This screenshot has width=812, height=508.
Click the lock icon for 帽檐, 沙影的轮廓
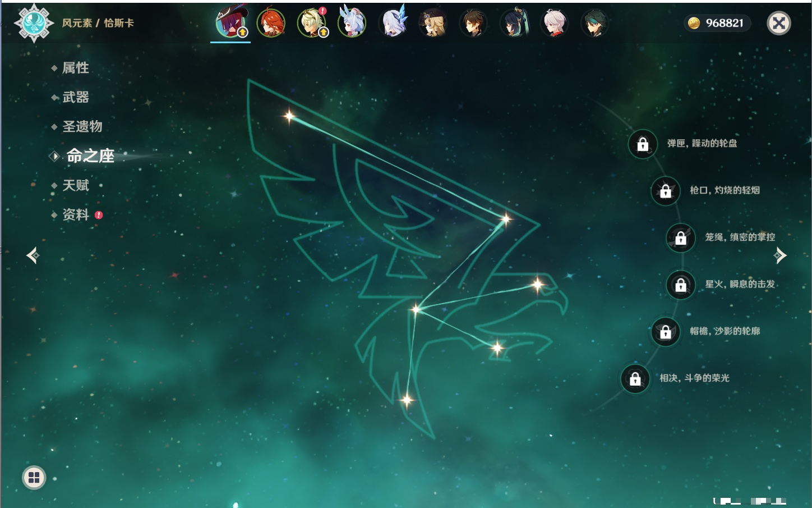pos(666,332)
